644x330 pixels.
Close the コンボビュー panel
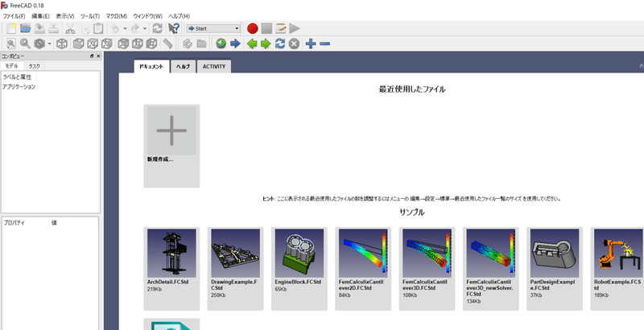coord(98,56)
